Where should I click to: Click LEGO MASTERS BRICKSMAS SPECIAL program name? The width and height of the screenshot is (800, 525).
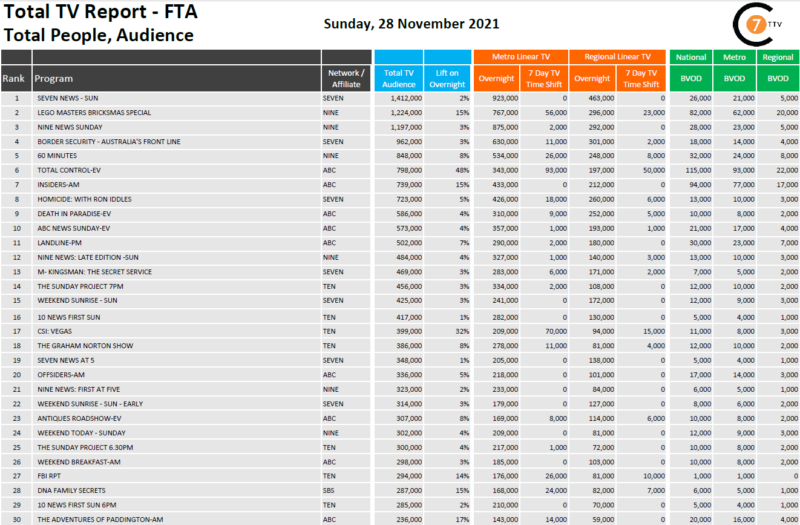tap(96, 114)
